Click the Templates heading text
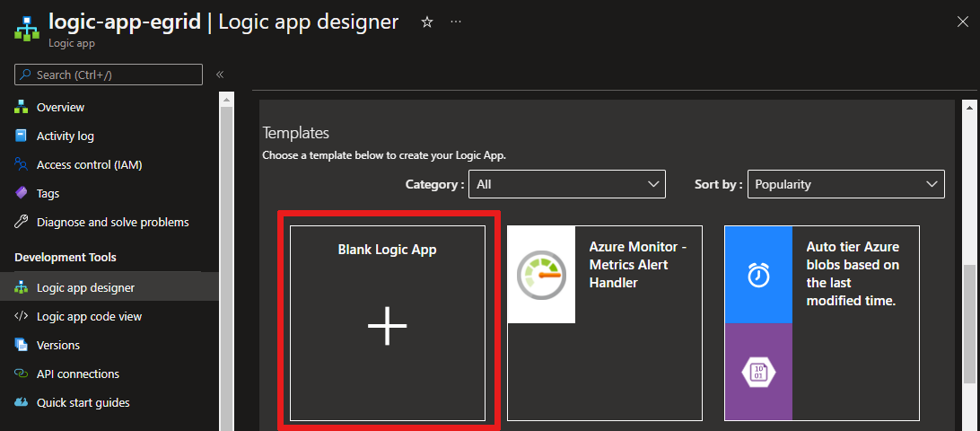This screenshot has width=980, height=431. tap(295, 133)
